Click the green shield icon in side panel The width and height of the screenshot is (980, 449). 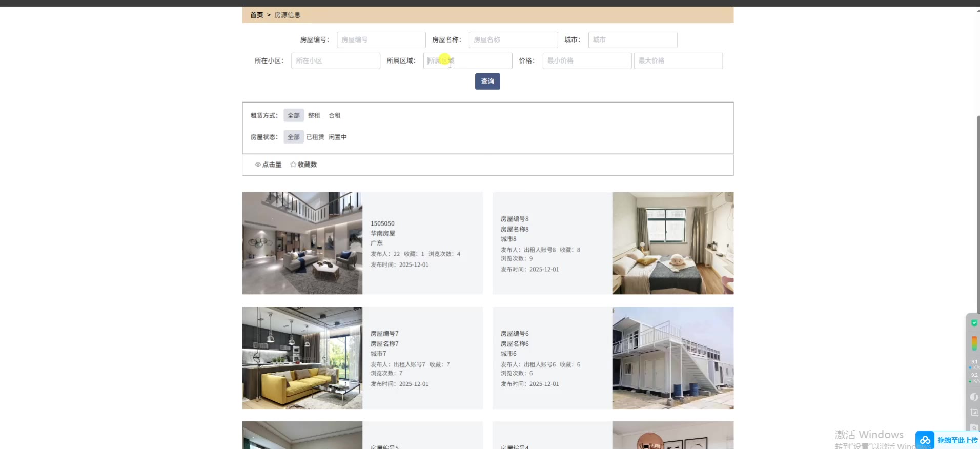[974, 323]
